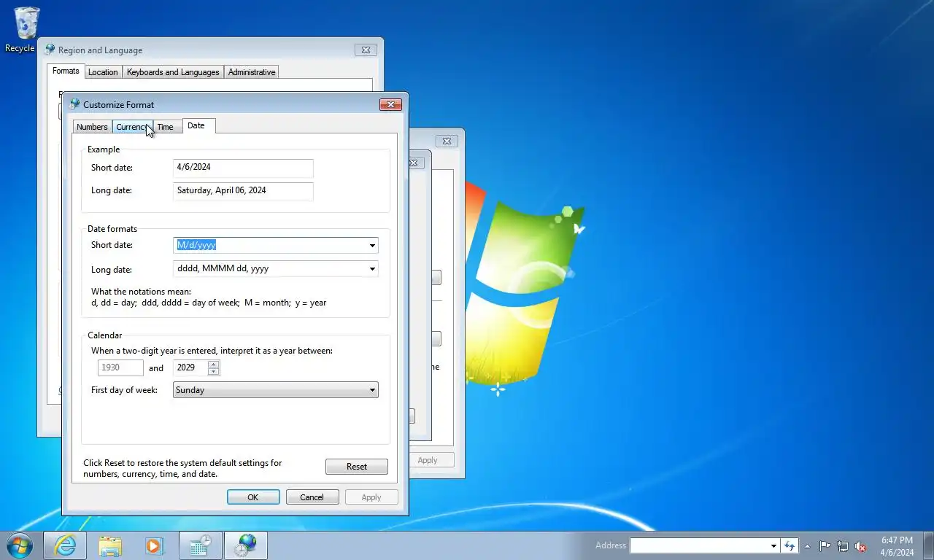
Task: Expand the Short date format dropdown
Action: pos(372,245)
